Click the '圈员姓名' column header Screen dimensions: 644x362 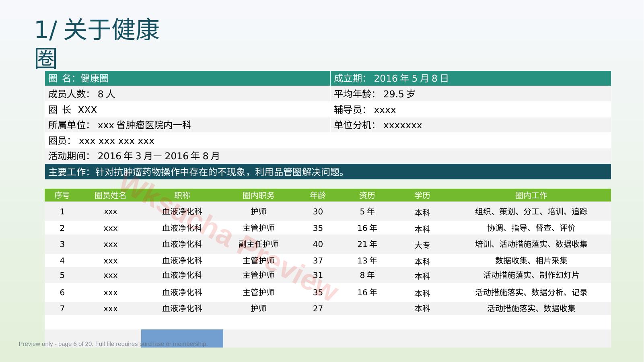pyautogui.click(x=111, y=195)
